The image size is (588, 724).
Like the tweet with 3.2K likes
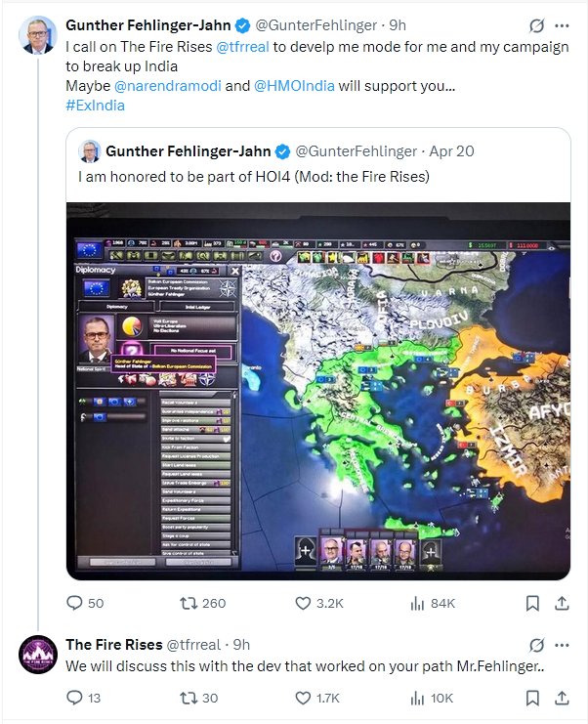coord(303,603)
